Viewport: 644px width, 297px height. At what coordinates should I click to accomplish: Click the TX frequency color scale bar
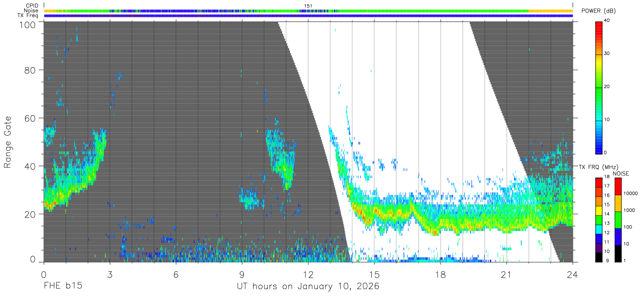pos(598,219)
